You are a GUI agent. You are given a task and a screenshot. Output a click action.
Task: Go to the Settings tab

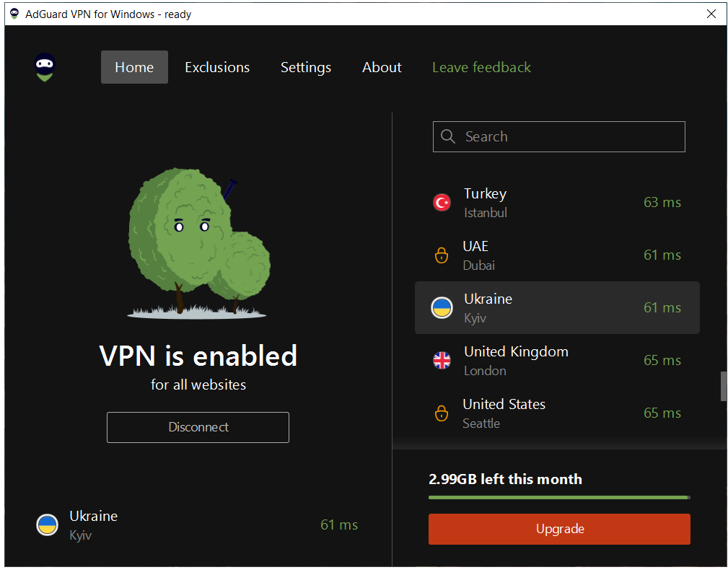306,67
